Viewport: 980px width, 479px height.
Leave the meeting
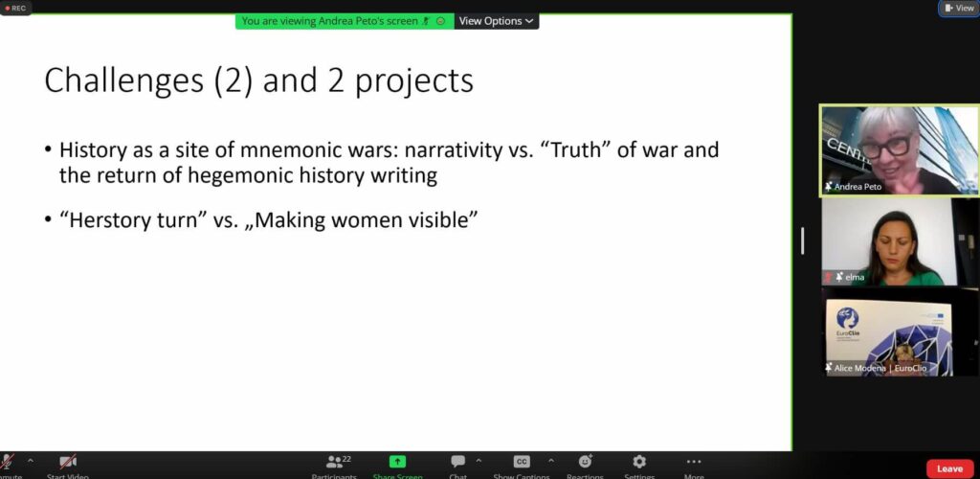pyautogui.click(x=949, y=468)
